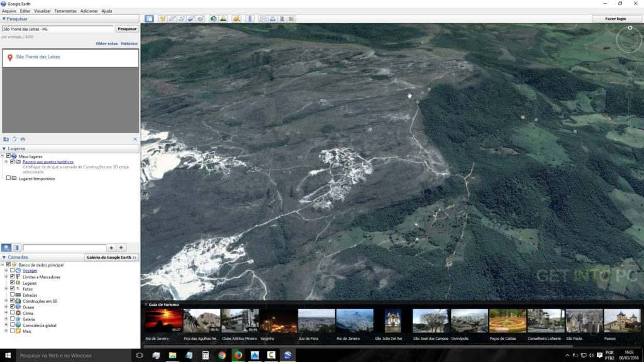
Task: Click the Obter rotas link
Action: [107, 43]
